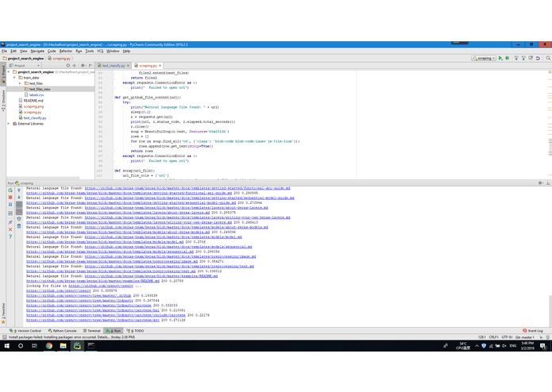Open the TODO tool window

135,331
